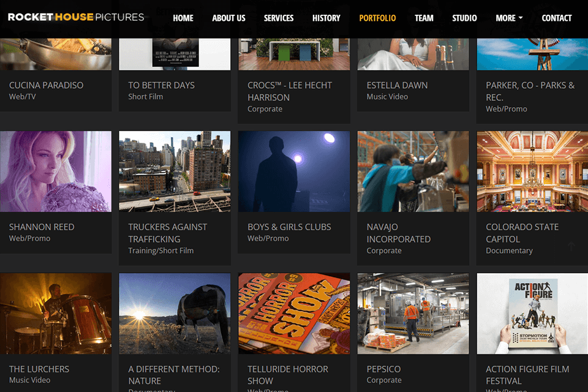Screen dimensions: 588x392
Task: Open the HOME nav item
Action: [183, 18]
